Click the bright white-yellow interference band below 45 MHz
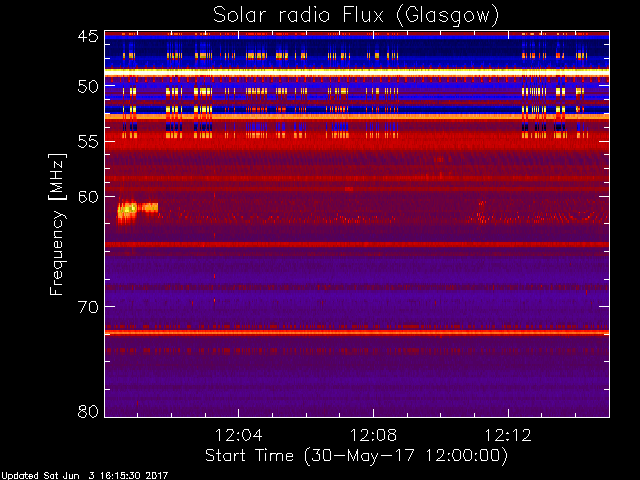This screenshot has width=640, height=480. (357, 71)
